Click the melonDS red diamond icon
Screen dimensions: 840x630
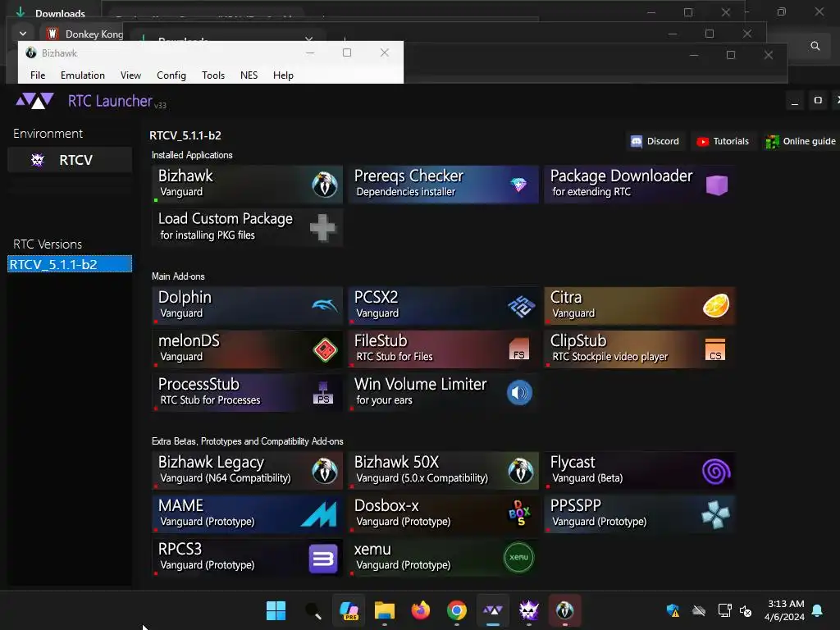coord(325,349)
